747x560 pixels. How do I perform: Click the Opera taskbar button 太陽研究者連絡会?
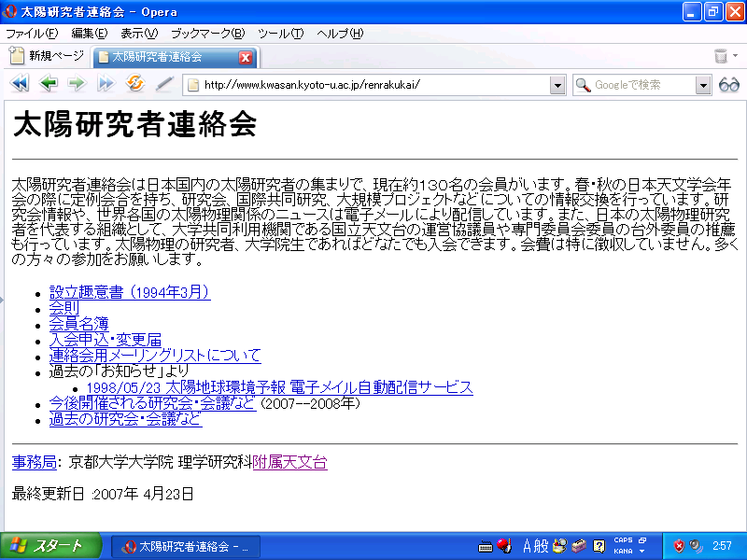(x=186, y=546)
